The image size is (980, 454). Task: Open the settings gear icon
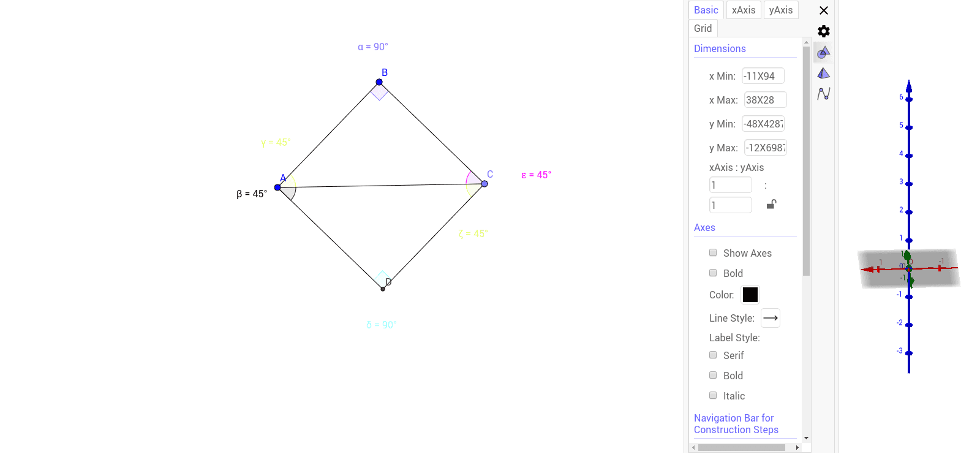point(824,31)
